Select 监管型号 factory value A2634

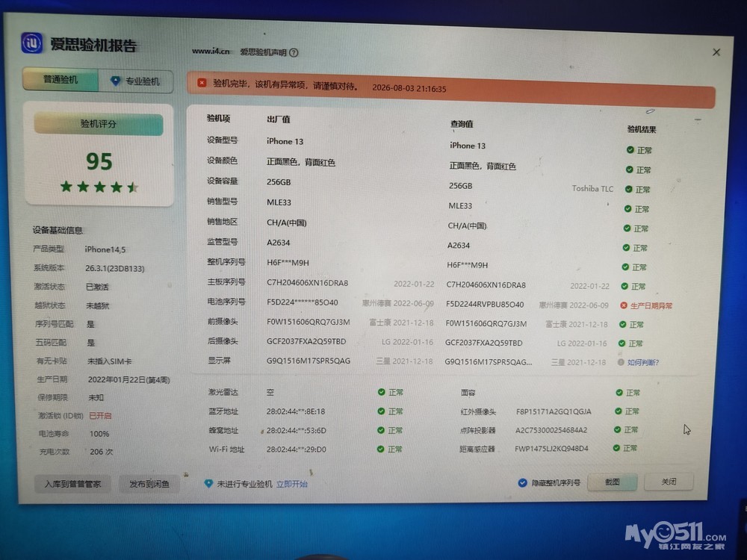[278, 243]
